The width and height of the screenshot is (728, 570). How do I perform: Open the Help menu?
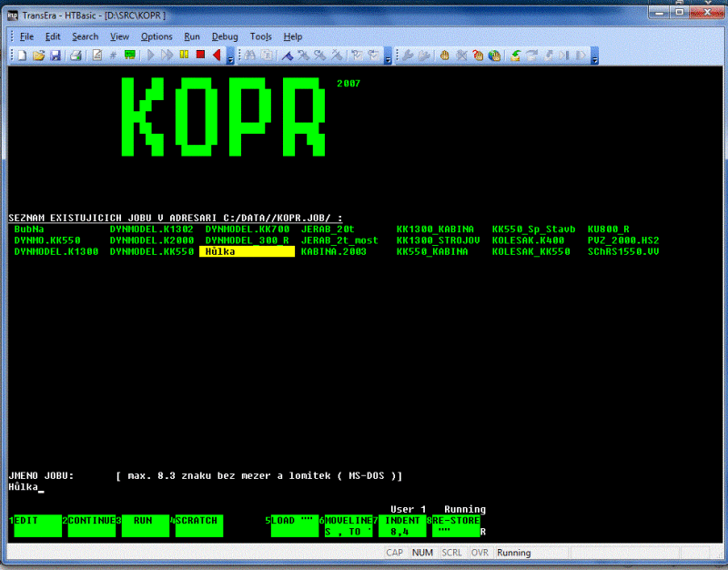292,36
